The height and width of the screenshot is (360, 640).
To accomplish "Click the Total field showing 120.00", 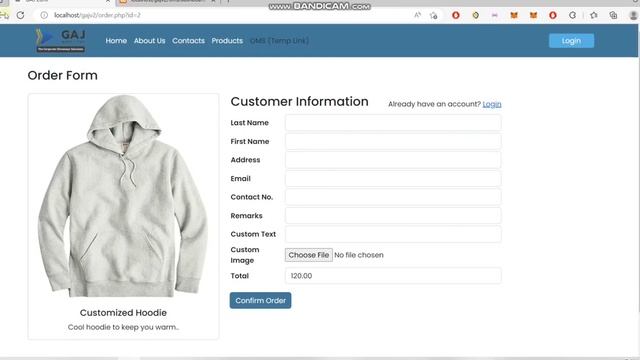I will pyautogui.click(x=393, y=276).
